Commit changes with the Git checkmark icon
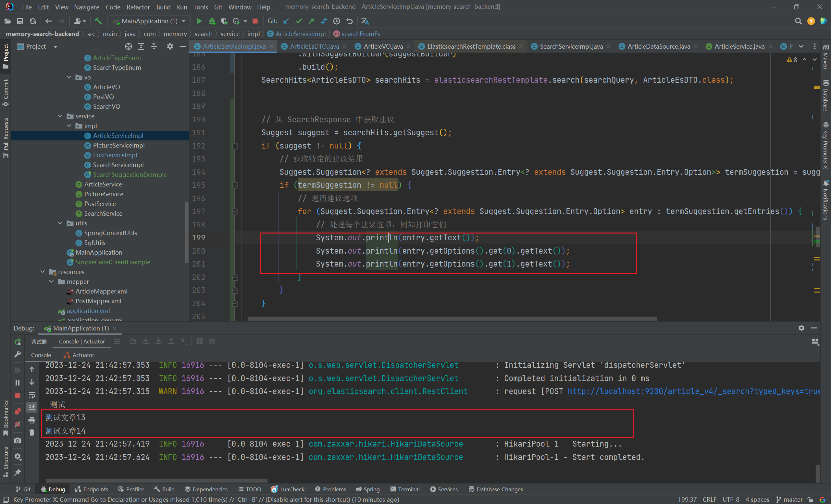 pos(298,21)
